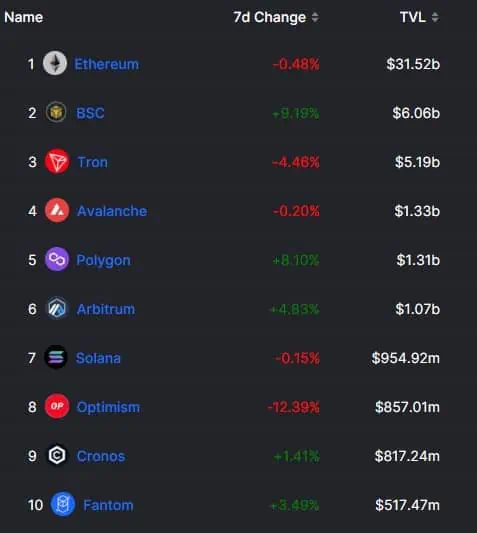Click the red Tron logo icon
This screenshot has height=533, width=477.
click(x=57, y=161)
